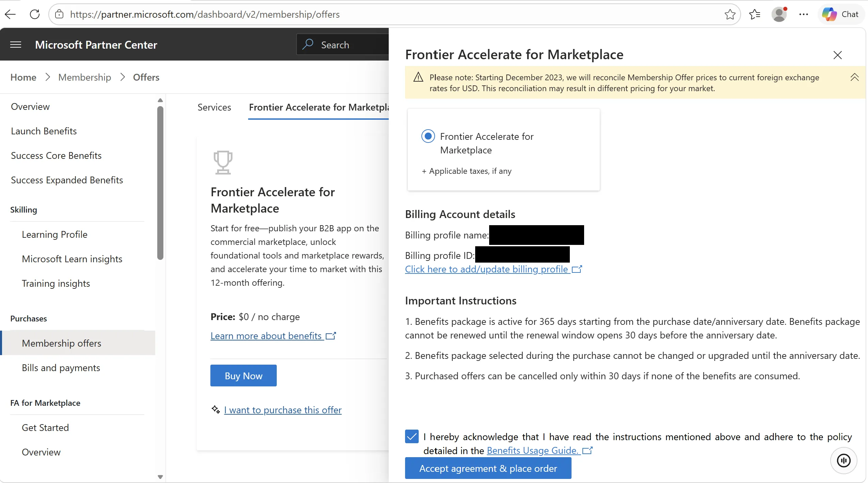The width and height of the screenshot is (868, 483).
Task: Open Microsoft Learn insights
Action: click(72, 259)
